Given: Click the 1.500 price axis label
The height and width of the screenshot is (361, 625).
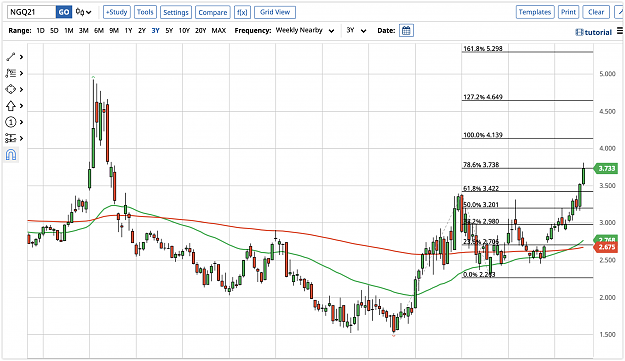Looking at the screenshot, I should pos(607,334).
